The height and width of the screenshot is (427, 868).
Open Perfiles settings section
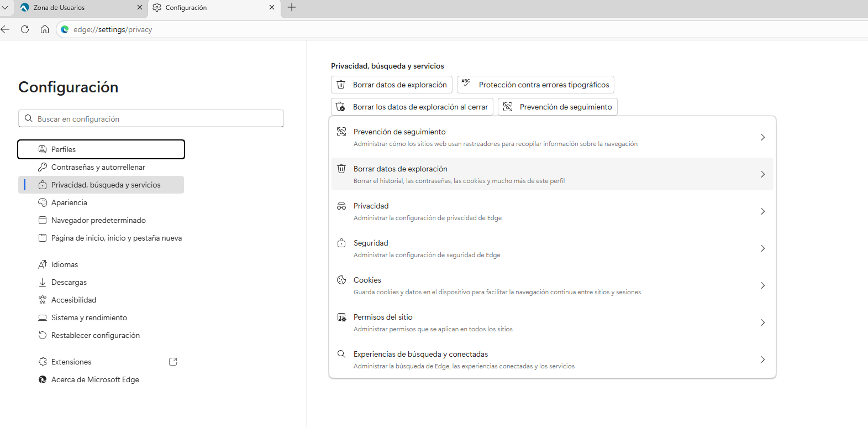click(x=101, y=149)
